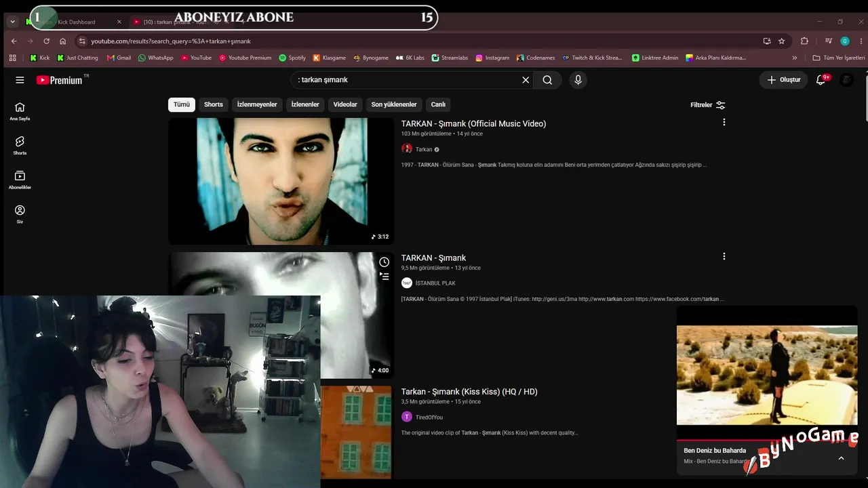Open the Spotify bookmark
The height and width of the screenshot is (488, 868).
pos(292,58)
